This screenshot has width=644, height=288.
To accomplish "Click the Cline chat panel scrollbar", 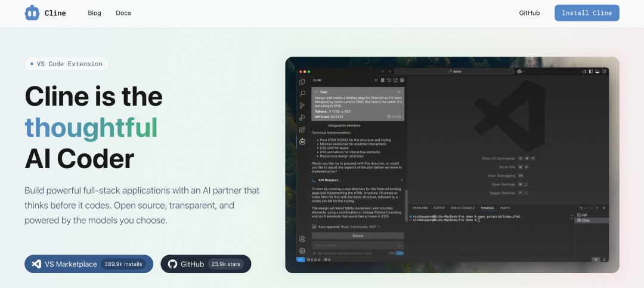I will pyautogui.click(x=407, y=206).
